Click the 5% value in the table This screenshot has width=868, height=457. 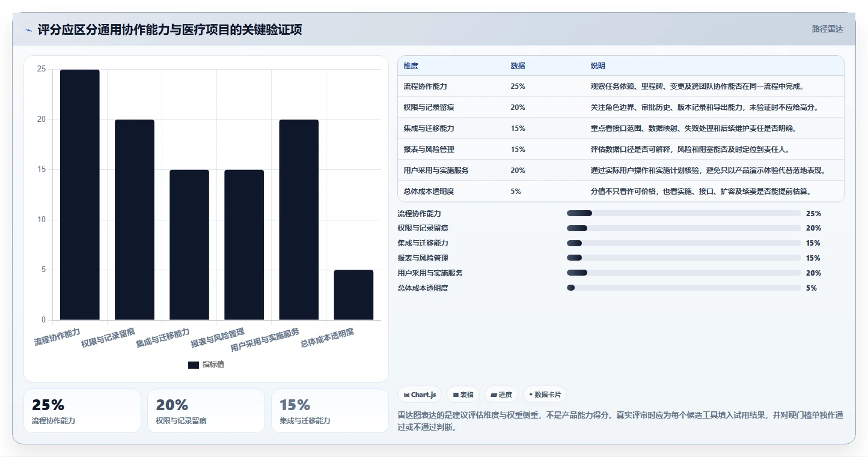(516, 192)
